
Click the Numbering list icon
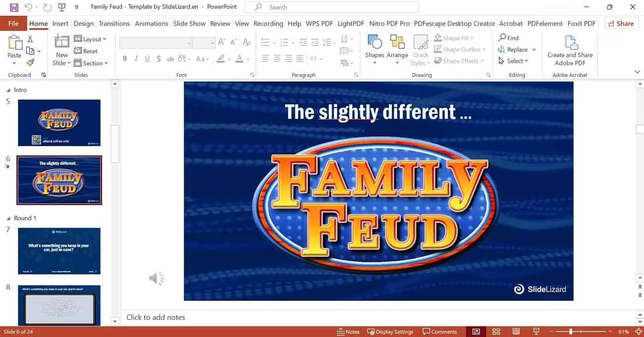[284, 43]
